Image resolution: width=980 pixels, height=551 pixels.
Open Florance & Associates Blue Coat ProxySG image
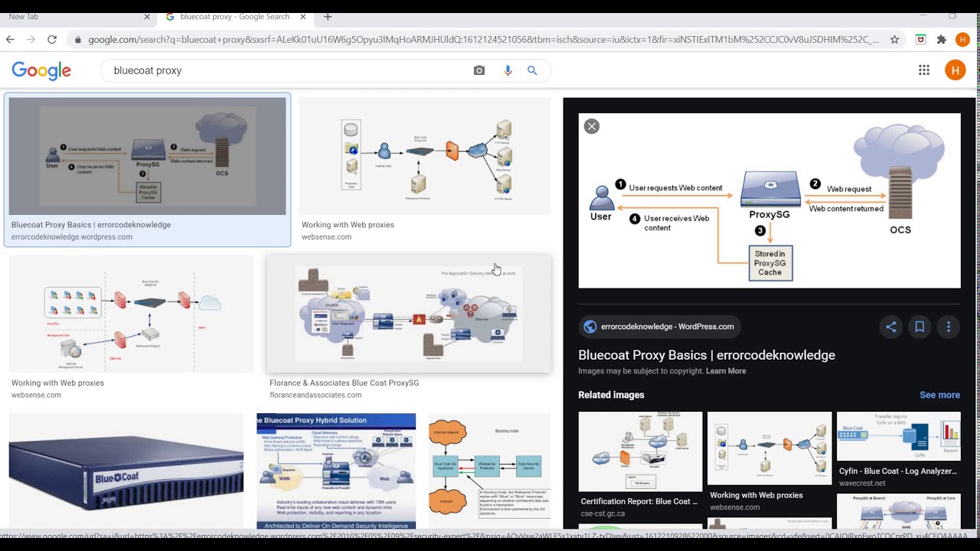pos(409,314)
